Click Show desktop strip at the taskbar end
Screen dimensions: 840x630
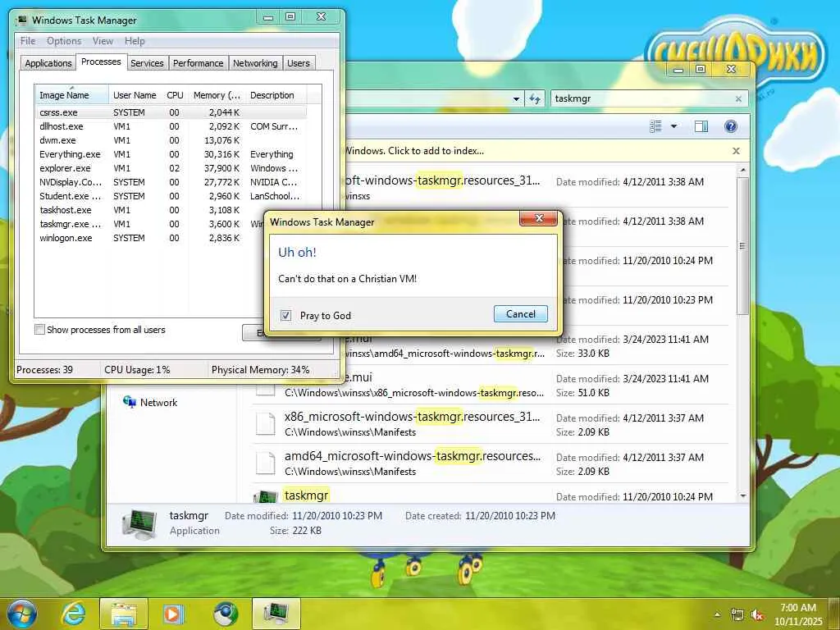point(834,614)
